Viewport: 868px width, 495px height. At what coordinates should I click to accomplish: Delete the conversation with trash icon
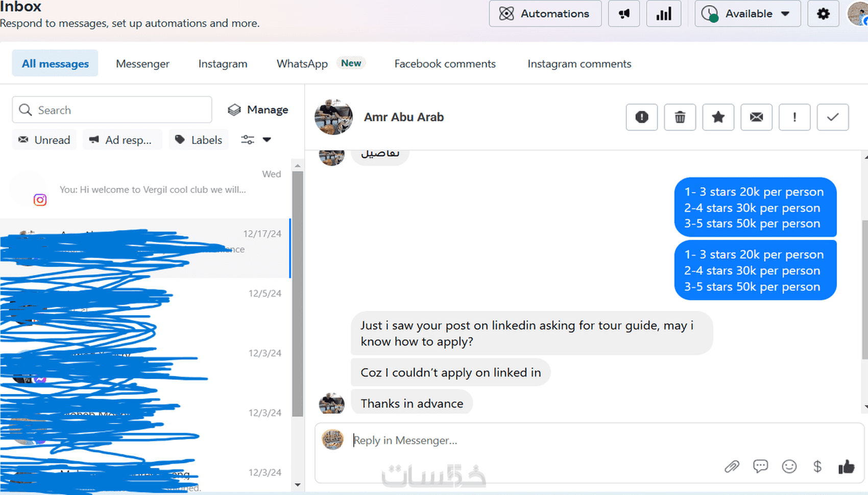click(680, 117)
